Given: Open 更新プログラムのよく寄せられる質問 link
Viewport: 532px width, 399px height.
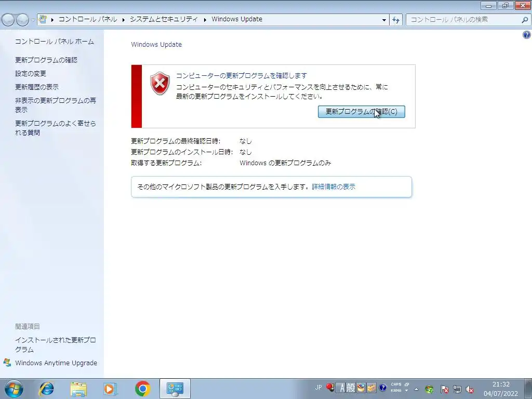Looking at the screenshot, I should click(x=55, y=128).
